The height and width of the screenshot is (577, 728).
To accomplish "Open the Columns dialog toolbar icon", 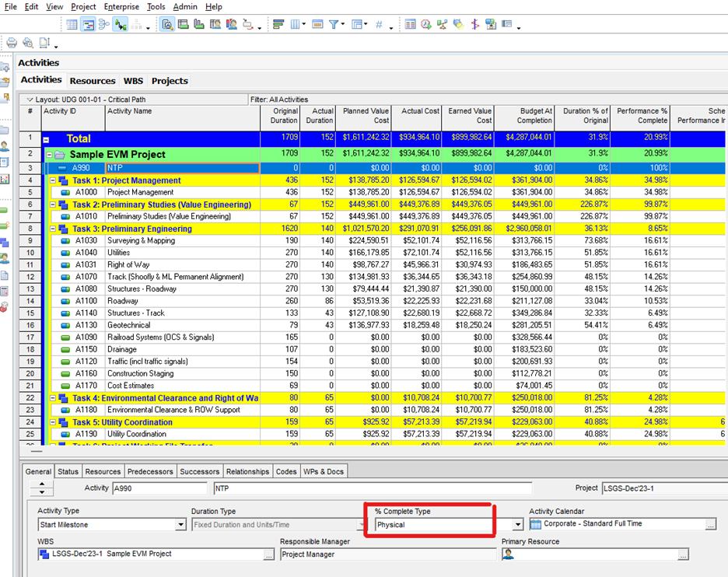I will pos(296,24).
